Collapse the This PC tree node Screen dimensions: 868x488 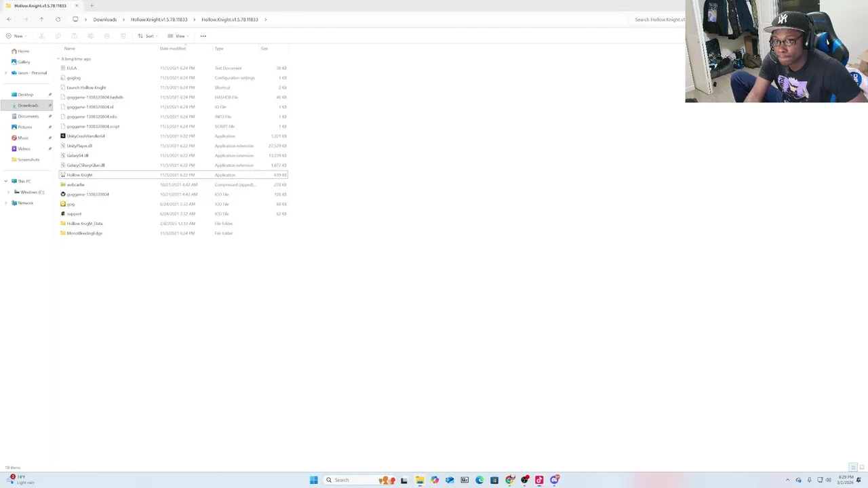(6, 181)
